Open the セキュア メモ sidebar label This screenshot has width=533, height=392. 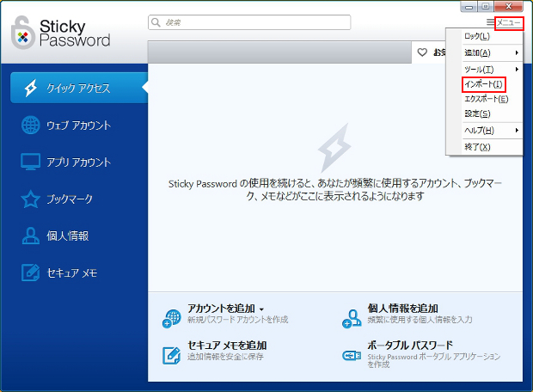72,273
